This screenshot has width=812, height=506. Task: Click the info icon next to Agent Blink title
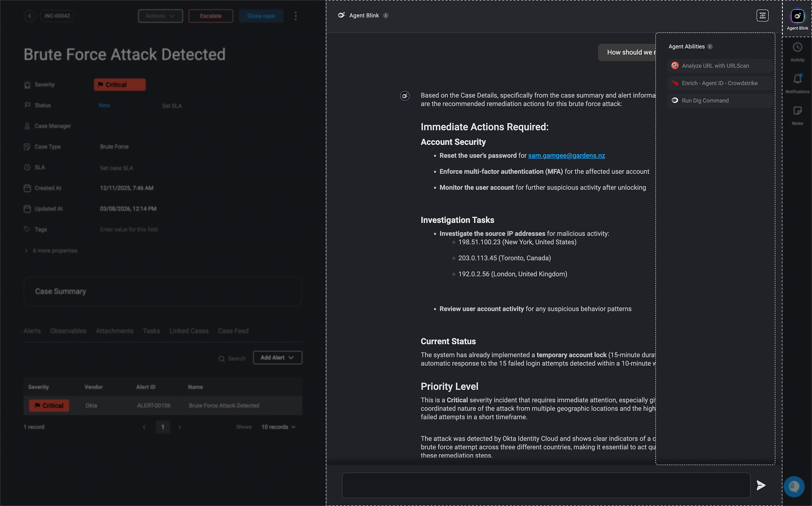(x=386, y=16)
